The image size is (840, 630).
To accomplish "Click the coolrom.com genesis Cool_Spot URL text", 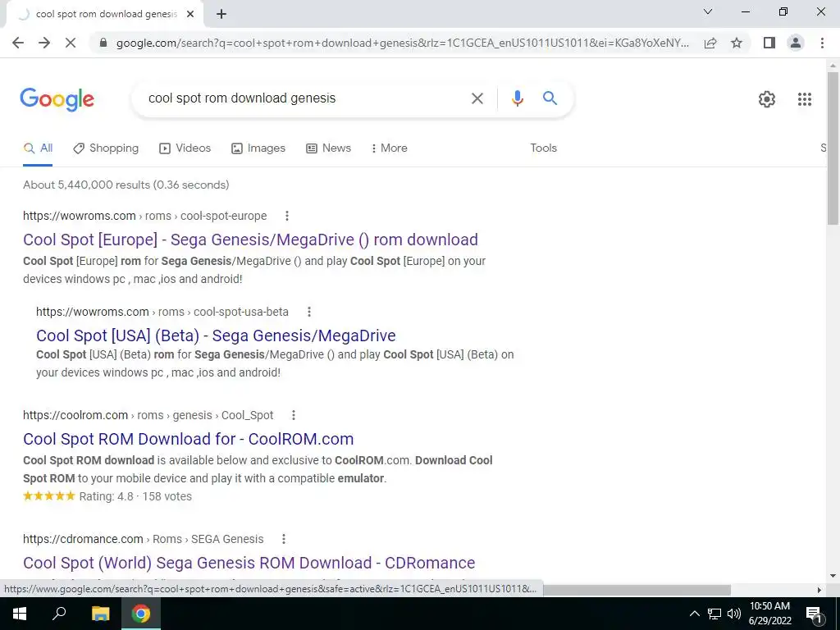I will [148, 415].
